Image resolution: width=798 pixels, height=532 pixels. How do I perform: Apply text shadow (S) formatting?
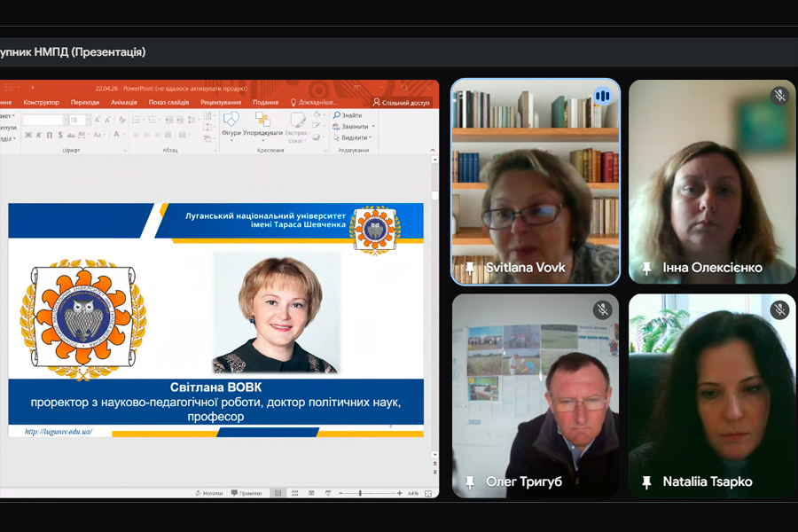click(x=60, y=135)
